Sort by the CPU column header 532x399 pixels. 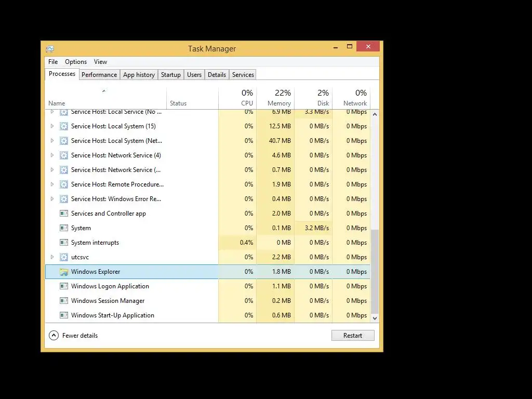click(x=237, y=98)
